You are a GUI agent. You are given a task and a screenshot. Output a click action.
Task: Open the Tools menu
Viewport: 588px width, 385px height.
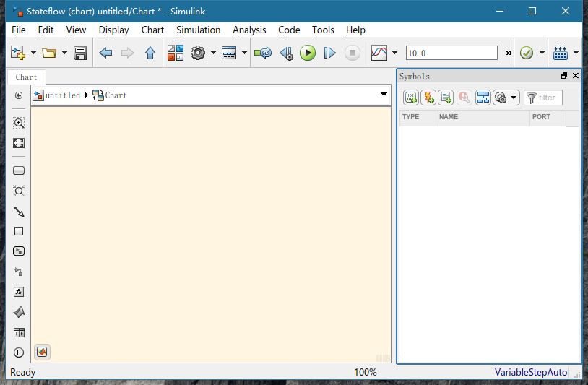coord(323,30)
